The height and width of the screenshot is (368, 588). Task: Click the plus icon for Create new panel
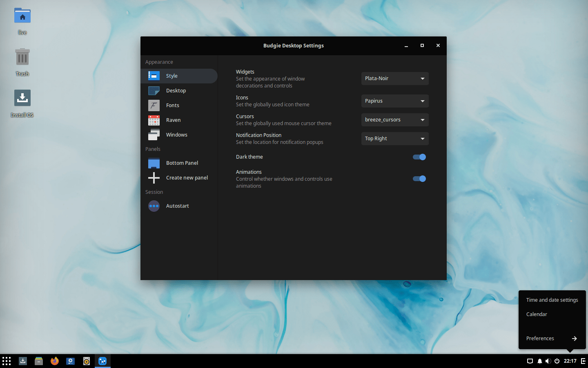154,178
